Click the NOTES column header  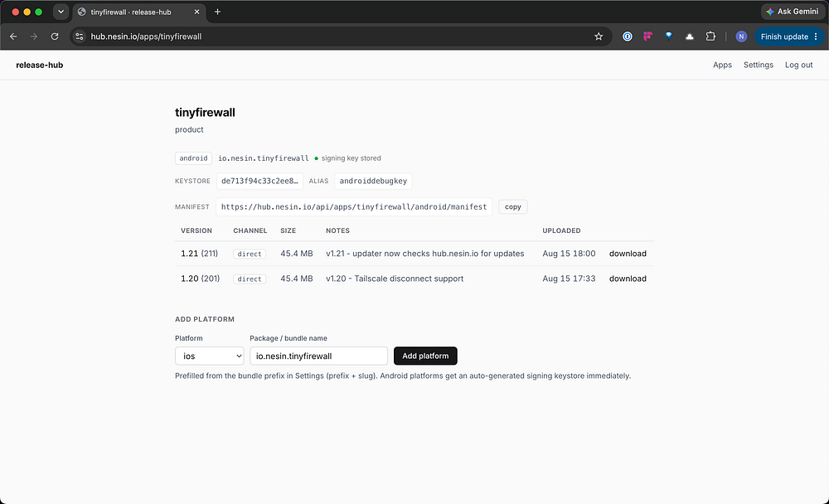point(338,230)
